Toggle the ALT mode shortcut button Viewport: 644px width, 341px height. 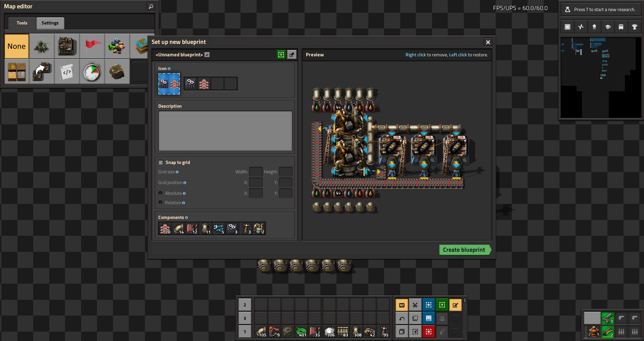click(402, 305)
